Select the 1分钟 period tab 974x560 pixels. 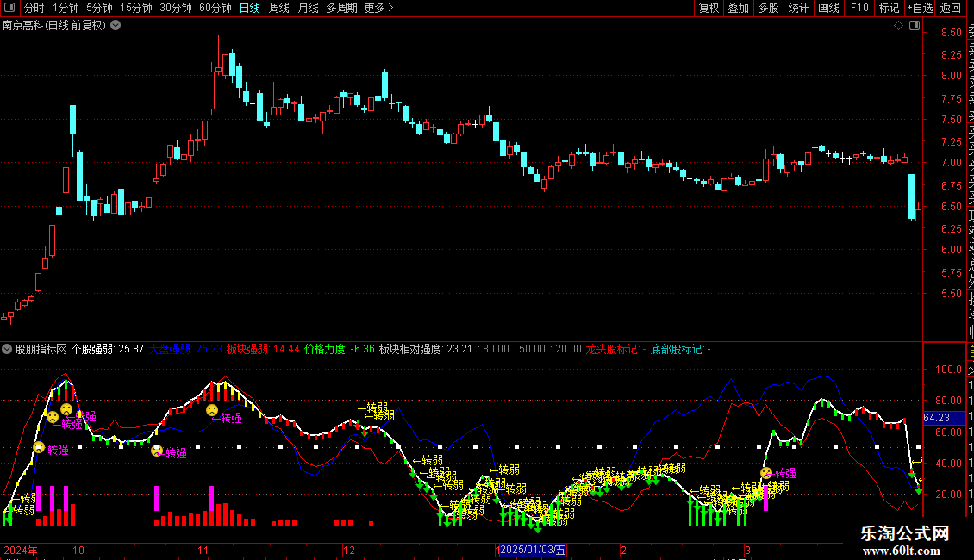(66, 8)
